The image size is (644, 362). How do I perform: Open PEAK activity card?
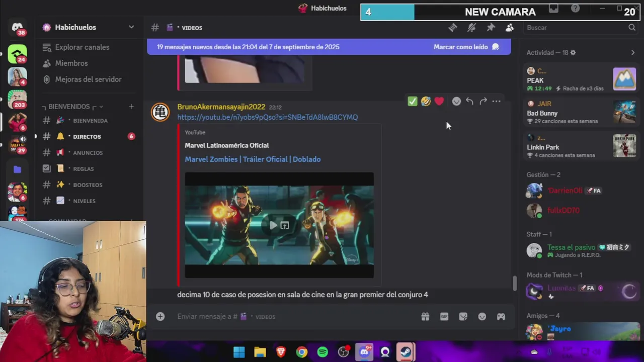click(x=581, y=79)
